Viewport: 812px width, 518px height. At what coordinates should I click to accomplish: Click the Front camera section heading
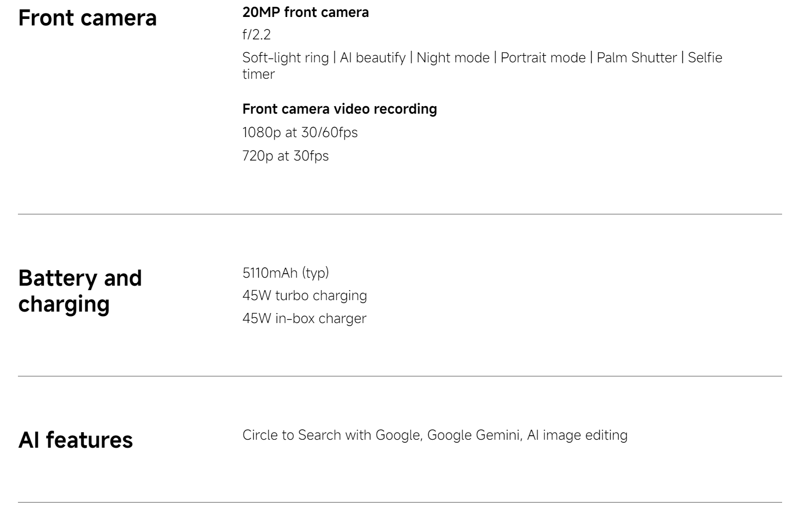point(87,18)
